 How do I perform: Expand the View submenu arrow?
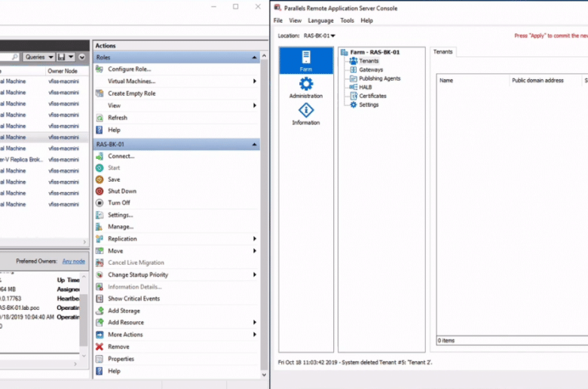[x=255, y=106]
